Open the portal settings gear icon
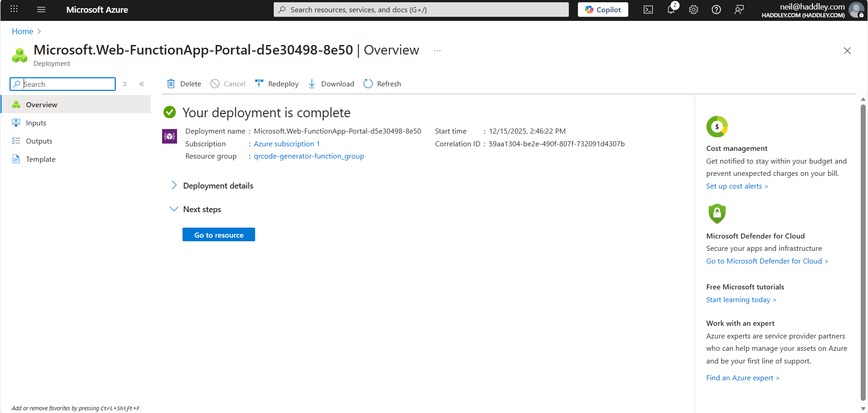The height and width of the screenshot is (413, 868). 693,9
